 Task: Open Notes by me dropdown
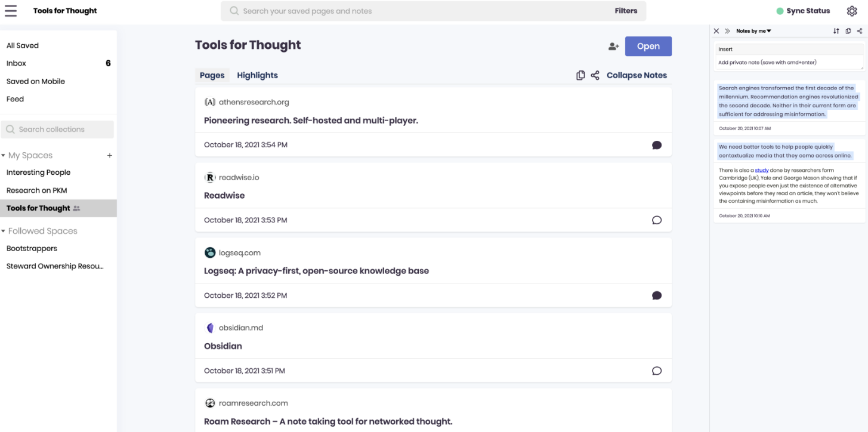click(x=753, y=31)
